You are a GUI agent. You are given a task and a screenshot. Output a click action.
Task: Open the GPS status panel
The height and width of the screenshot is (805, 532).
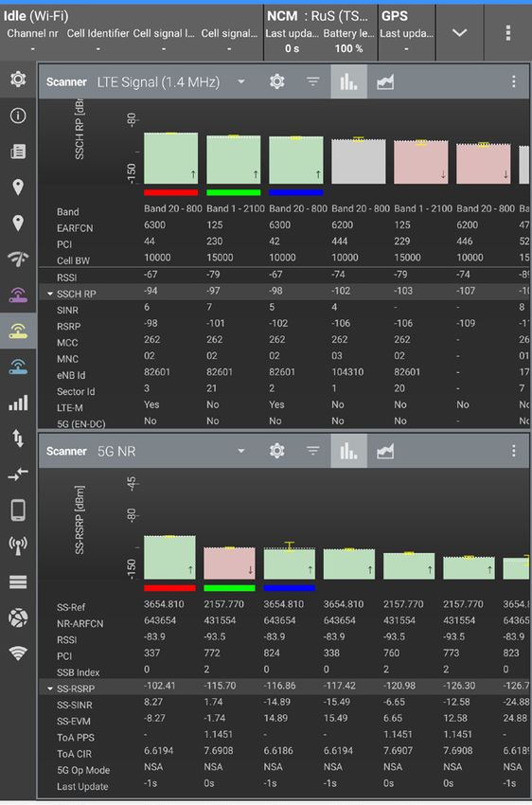click(x=407, y=33)
